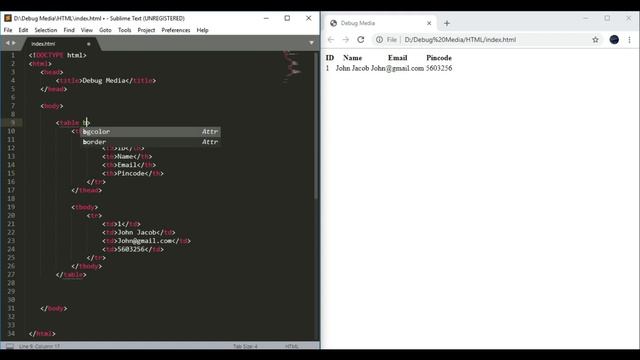Click the th Pincode code line

click(133, 173)
